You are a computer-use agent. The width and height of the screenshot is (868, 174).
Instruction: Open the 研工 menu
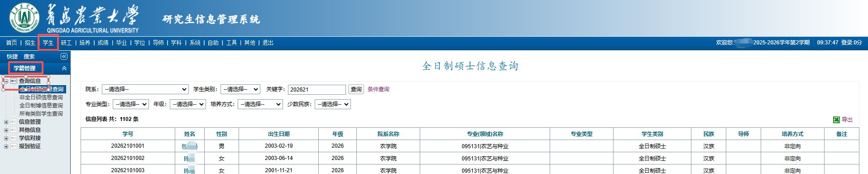[66, 43]
